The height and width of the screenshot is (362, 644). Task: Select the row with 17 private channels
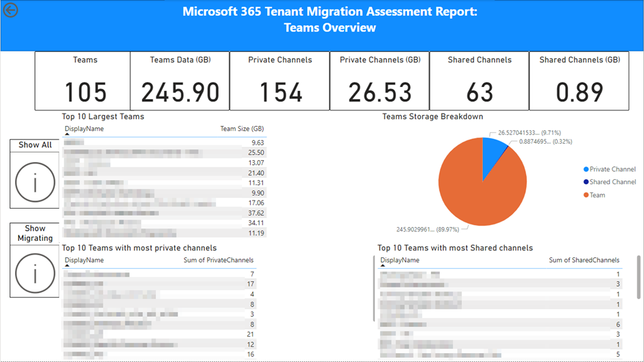(x=160, y=284)
